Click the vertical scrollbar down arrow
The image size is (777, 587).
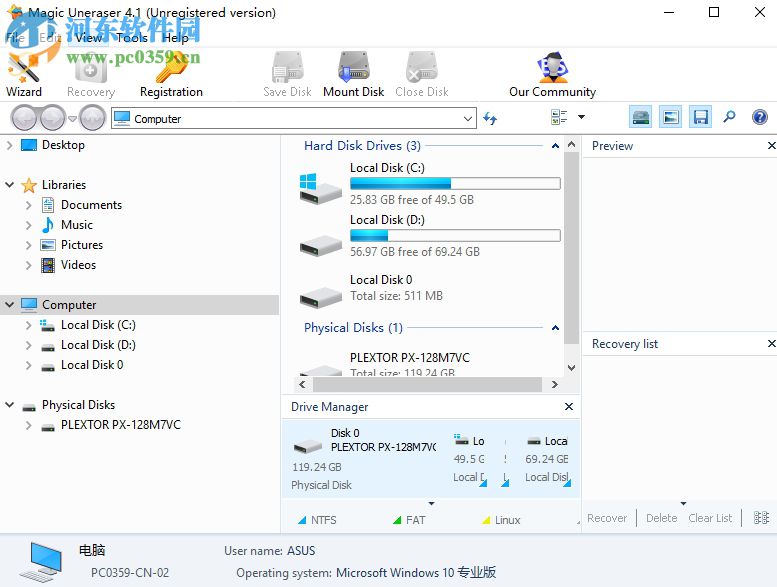571,368
